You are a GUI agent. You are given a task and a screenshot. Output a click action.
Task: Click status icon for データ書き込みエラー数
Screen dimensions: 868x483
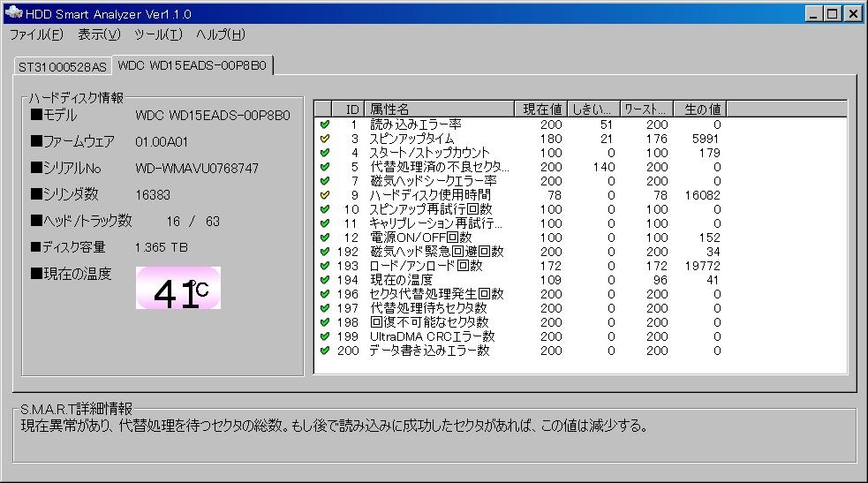click(x=325, y=351)
